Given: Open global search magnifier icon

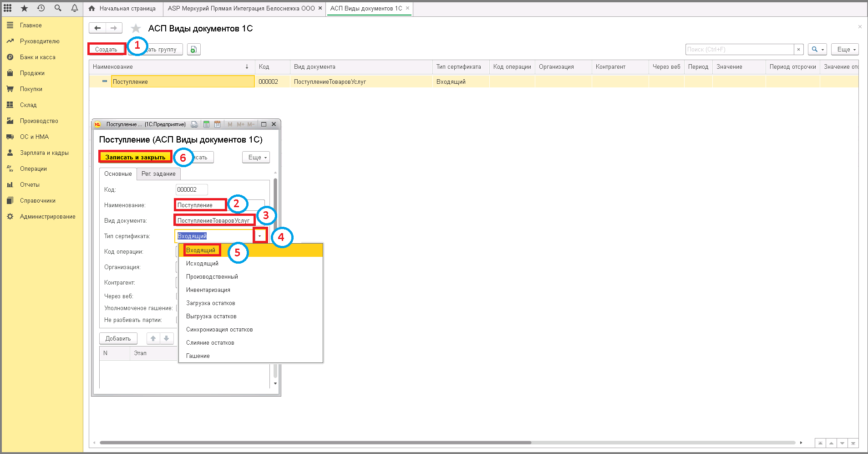Looking at the screenshot, I should 58,8.
